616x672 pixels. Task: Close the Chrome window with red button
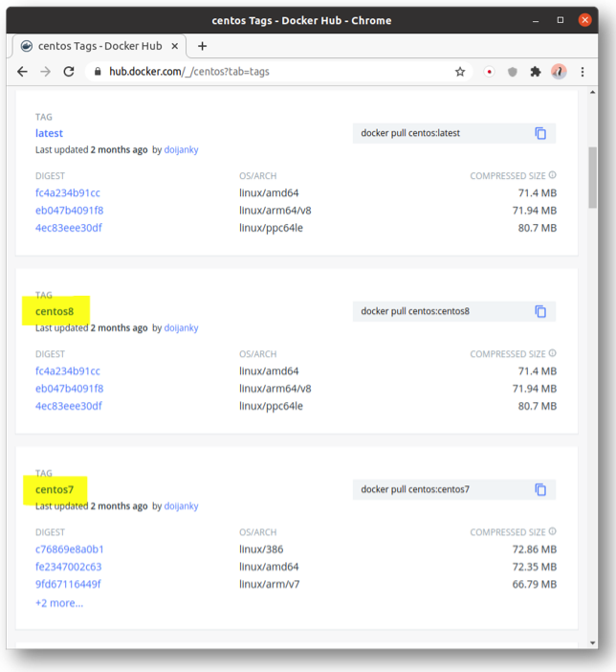click(584, 20)
